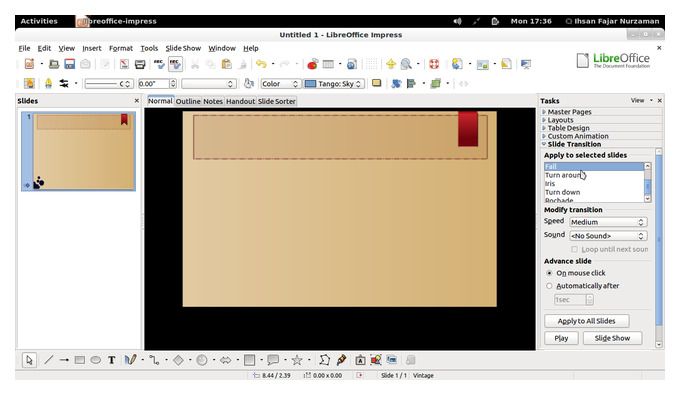Expand the Layouts section
680x395 pixels.
click(x=560, y=120)
